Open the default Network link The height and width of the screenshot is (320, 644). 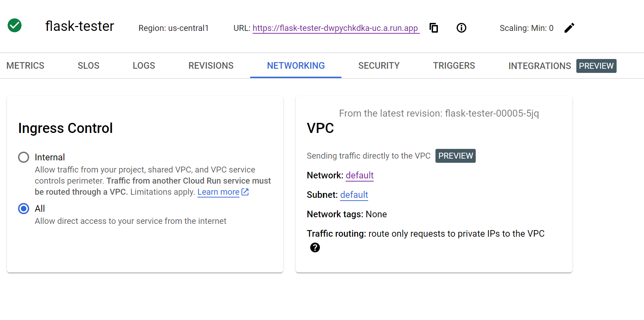point(359,175)
